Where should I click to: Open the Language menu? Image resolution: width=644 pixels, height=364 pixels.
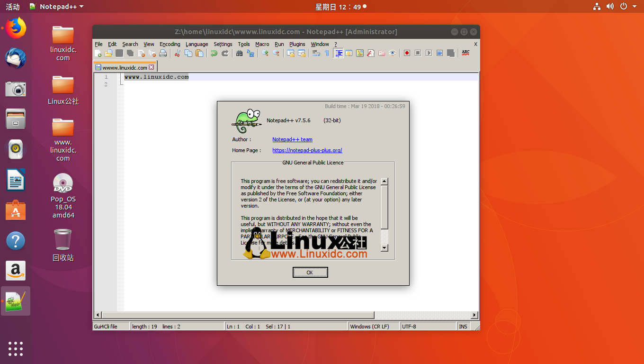tap(197, 44)
